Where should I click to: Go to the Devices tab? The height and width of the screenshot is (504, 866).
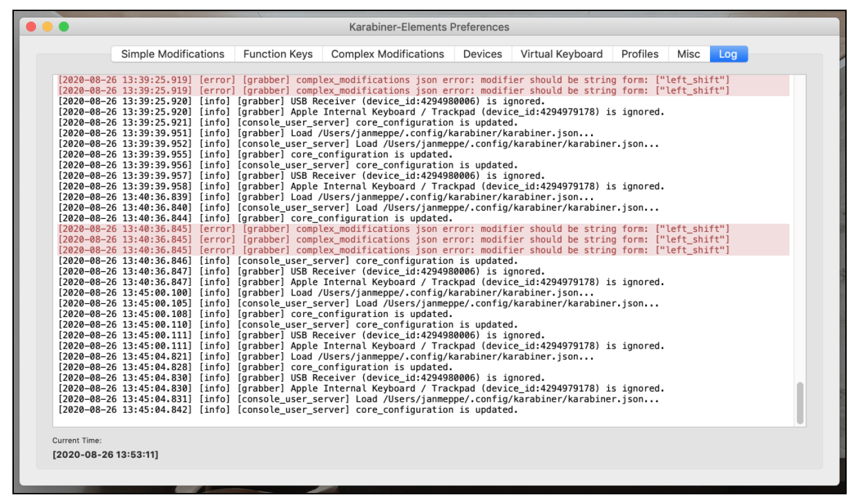pyautogui.click(x=482, y=54)
